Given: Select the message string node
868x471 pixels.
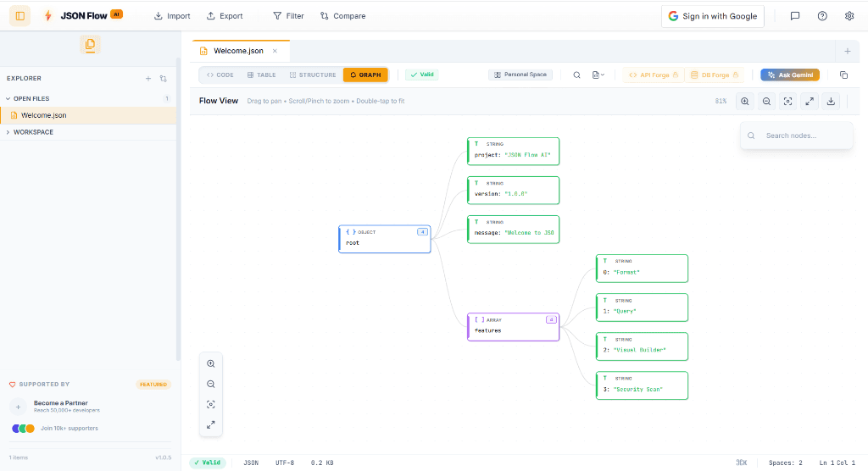Looking at the screenshot, I should coord(513,229).
